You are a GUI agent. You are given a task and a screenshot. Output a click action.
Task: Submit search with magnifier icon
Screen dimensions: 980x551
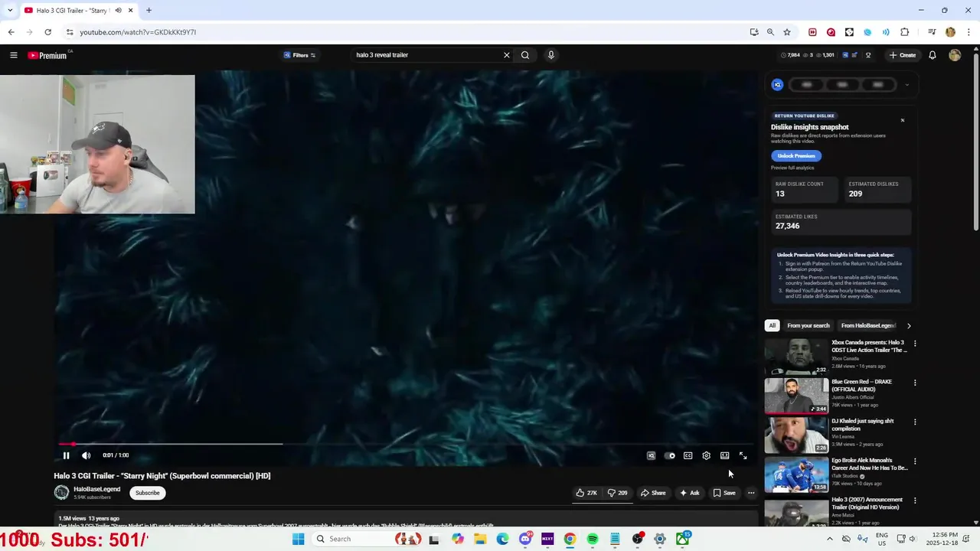(525, 55)
